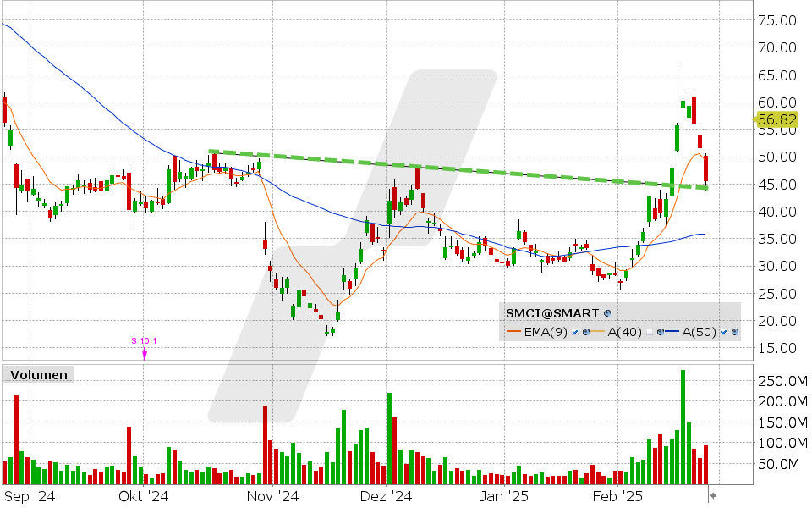Screen dimensions: 812x508
Task: Click the A(40) light orange line sample
Action: click(x=598, y=332)
